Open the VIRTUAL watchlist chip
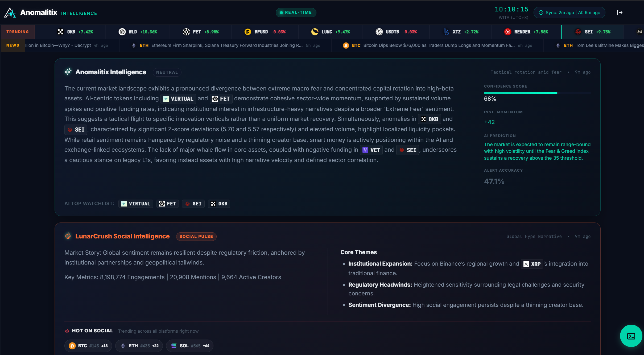The height and width of the screenshot is (355, 644). coord(136,204)
